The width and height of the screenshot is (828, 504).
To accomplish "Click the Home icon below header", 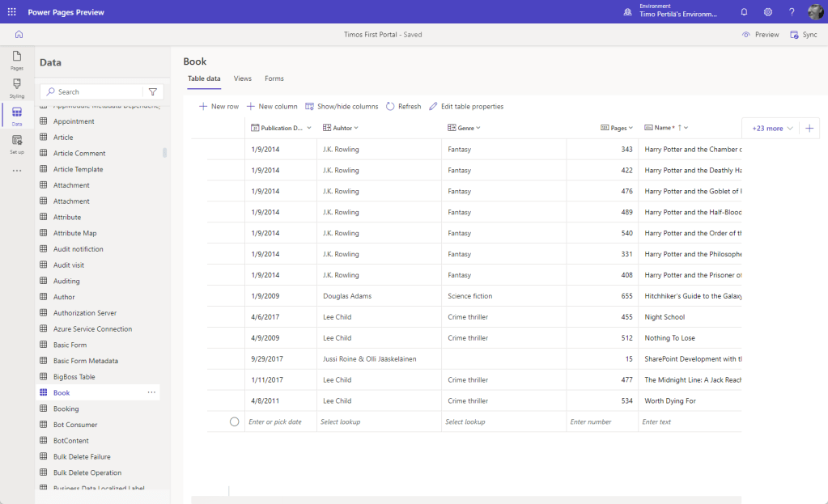I will click(19, 35).
